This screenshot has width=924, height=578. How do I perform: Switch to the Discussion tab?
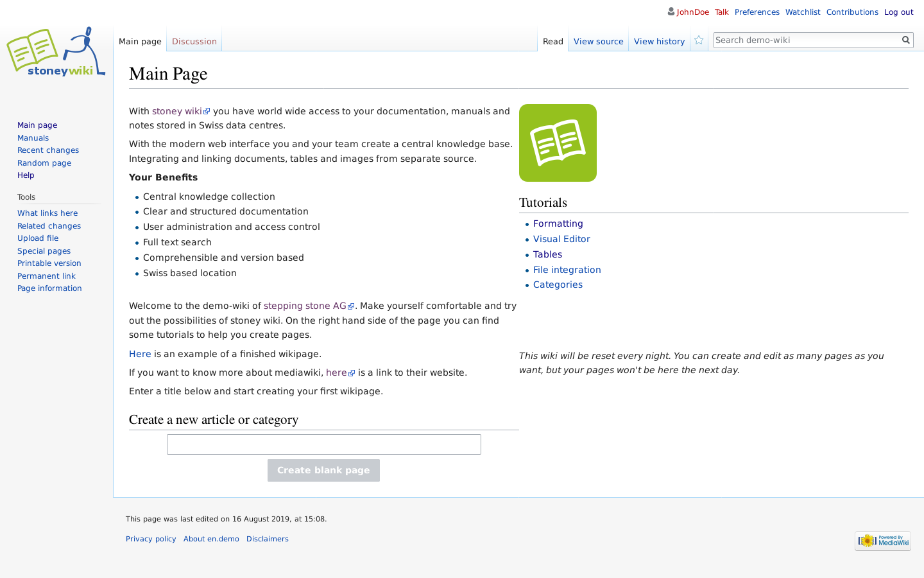[x=194, y=41]
